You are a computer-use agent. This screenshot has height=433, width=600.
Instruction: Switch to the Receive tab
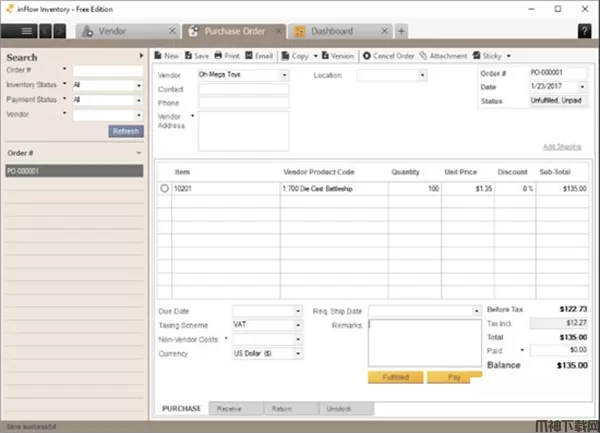click(x=229, y=409)
